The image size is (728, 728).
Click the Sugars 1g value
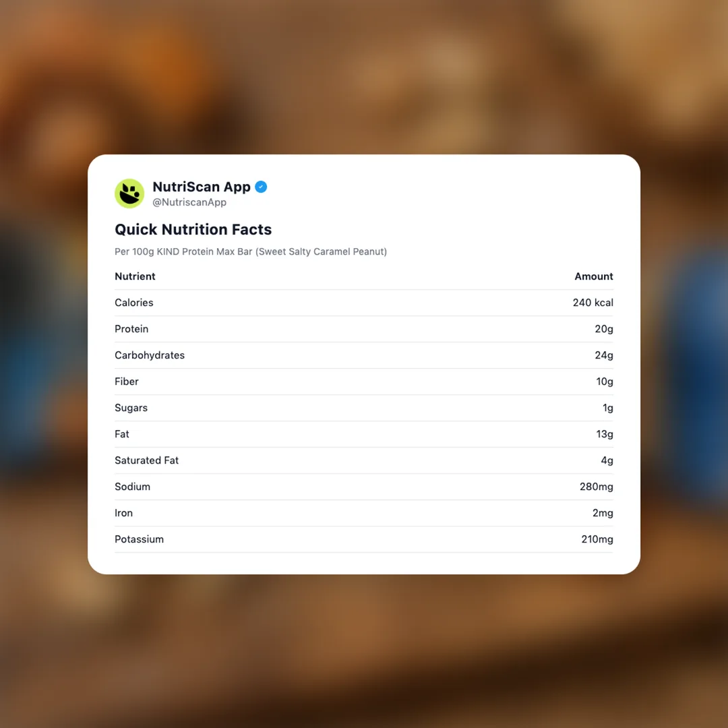[x=607, y=408]
